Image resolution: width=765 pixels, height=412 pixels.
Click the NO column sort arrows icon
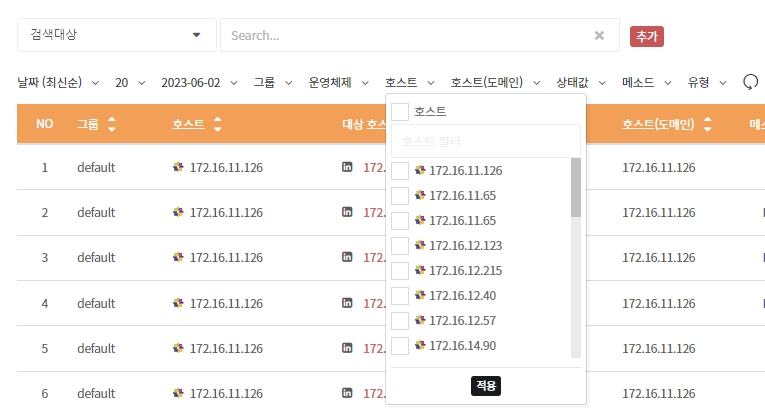click(x=44, y=125)
